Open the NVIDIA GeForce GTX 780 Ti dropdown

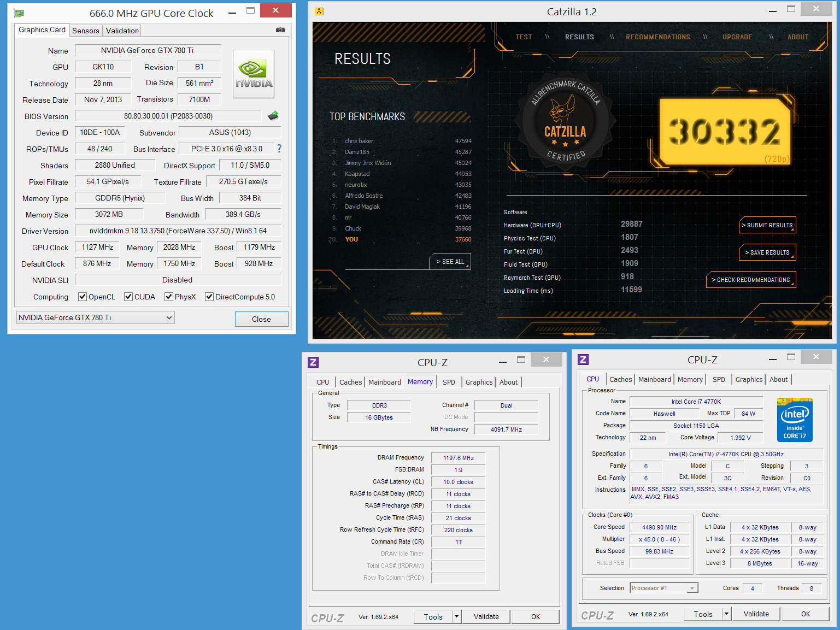pos(96,317)
